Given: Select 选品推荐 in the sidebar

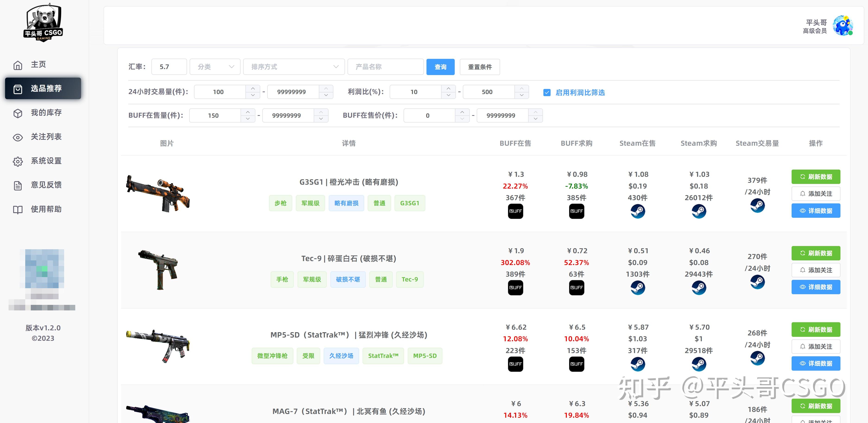Looking at the screenshot, I should tap(43, 88).
